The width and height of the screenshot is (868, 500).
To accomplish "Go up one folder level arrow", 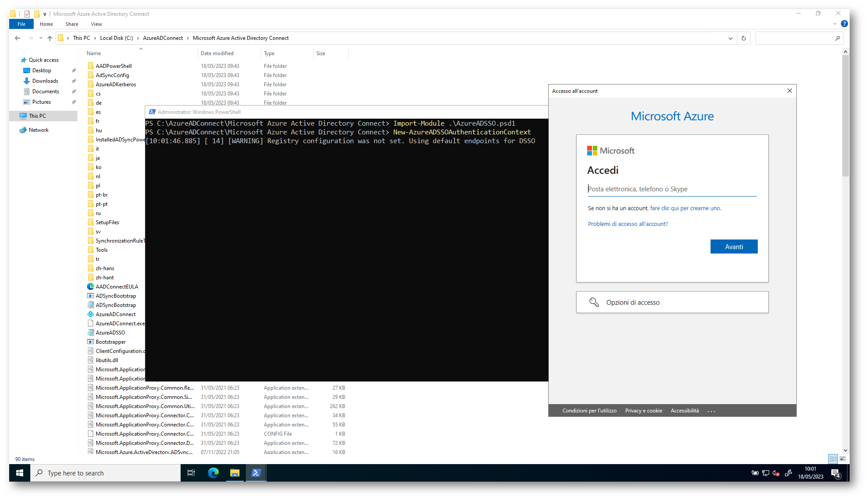I will [50, 38].
